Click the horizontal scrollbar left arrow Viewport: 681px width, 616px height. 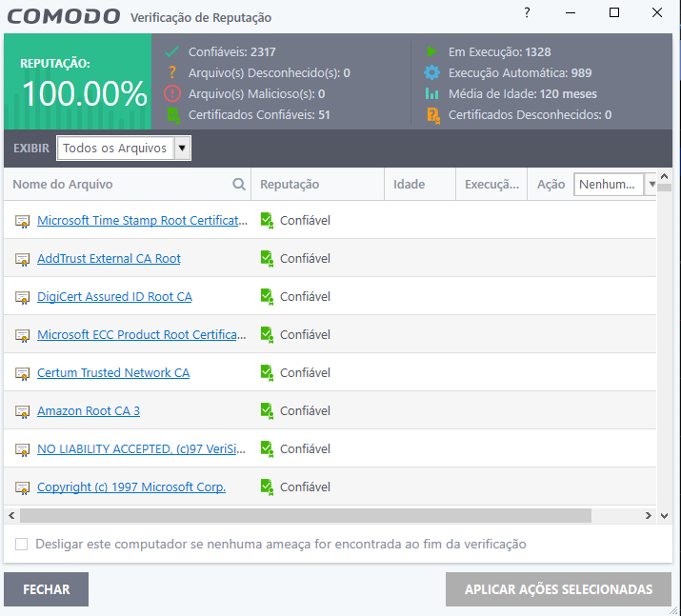point(11,515)
